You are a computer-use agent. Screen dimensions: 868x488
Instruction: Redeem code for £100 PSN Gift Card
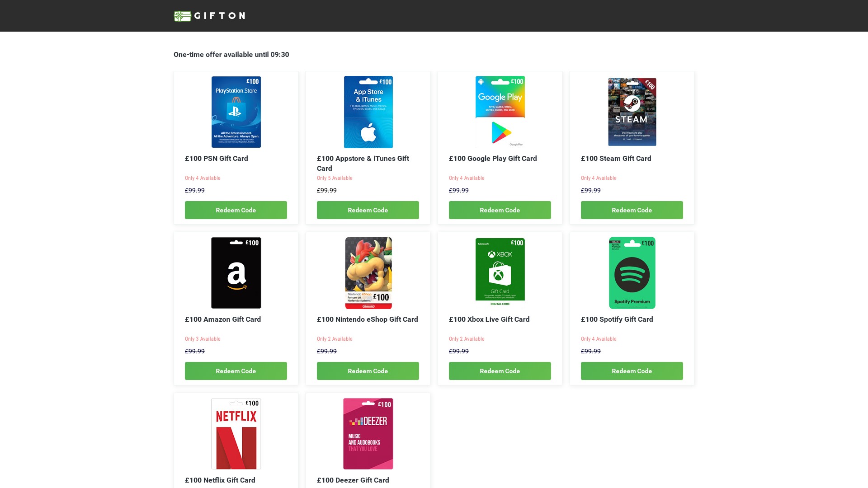pyautogui.click(x=236, y=210)
